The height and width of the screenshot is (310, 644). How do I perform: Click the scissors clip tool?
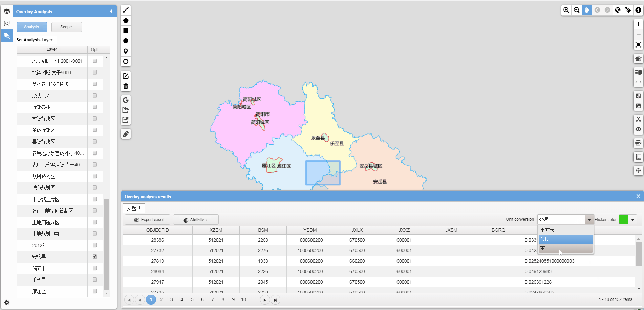click(x=638, y=119)
